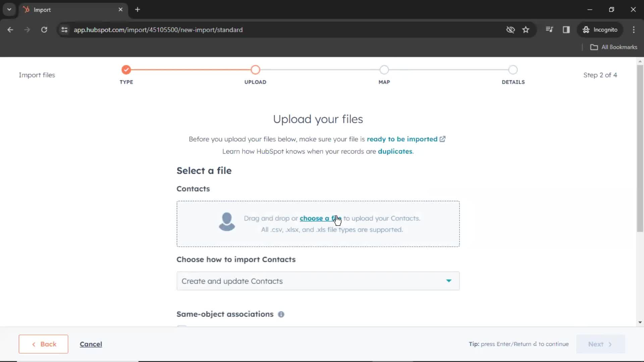This screenshot has width=644, height=362.
Task: Click the contact avatar icon in drop zone
Action: pos(227,222)
